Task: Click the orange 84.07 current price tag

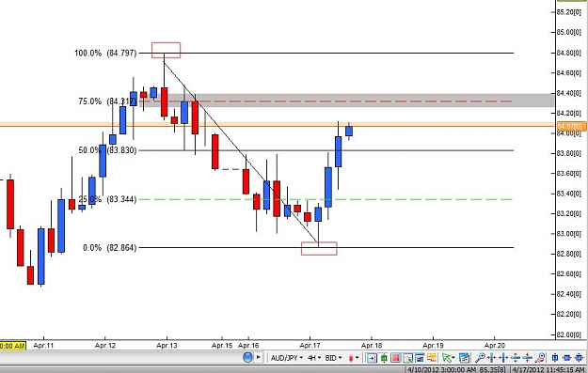Action: click(570, 127)
